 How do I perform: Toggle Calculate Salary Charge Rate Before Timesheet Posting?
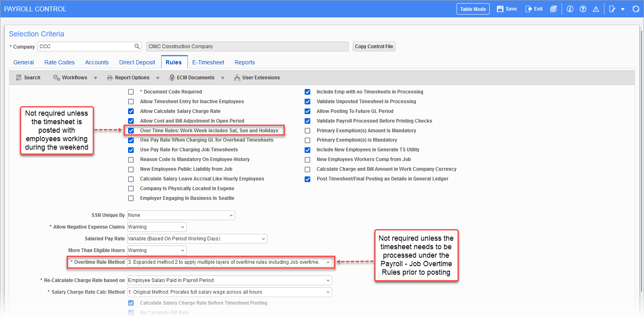tap(131, 303)
